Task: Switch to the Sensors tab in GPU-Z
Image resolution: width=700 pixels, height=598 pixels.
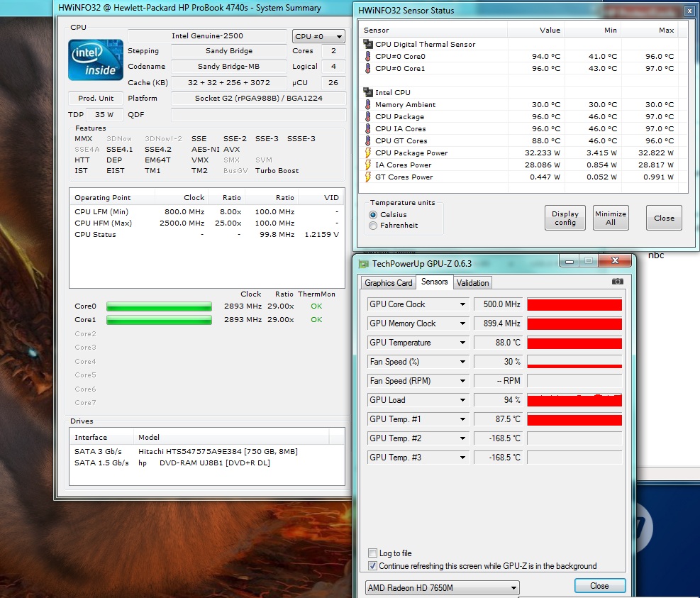Action: [434, 282]
